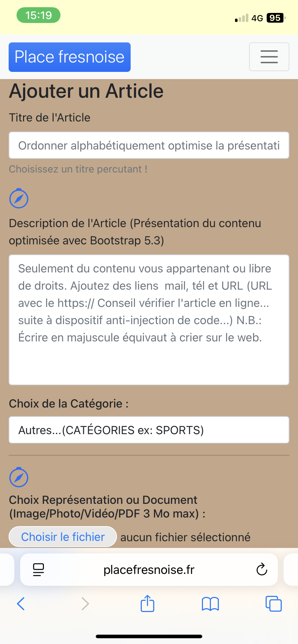298x644 pixels.
Task: Open the Choix de la Catégorie dropdown
Action: click(x=149, y=430)
